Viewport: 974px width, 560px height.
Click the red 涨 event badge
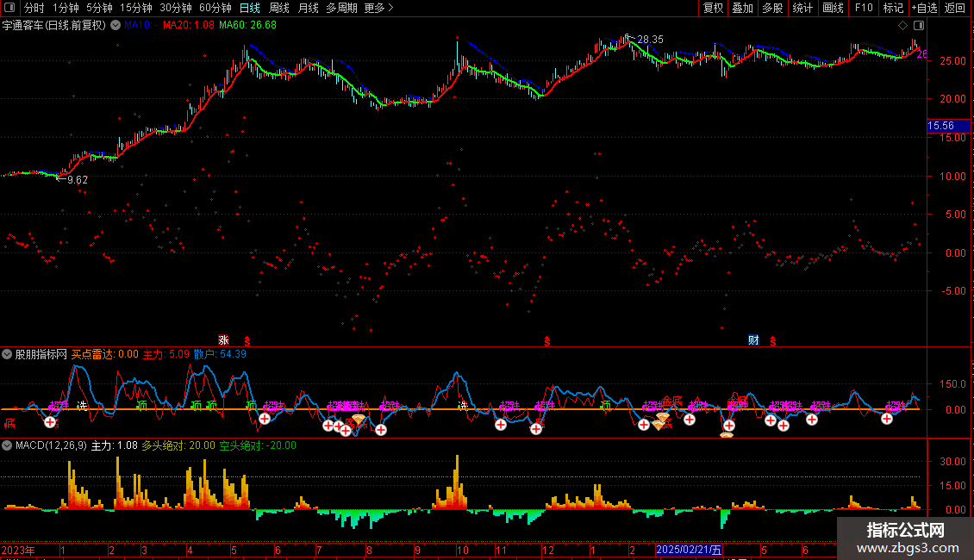(x=223, y=339)
